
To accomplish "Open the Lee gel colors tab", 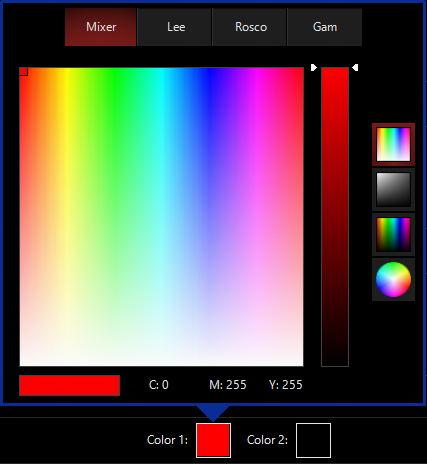I will click(175, 27).
